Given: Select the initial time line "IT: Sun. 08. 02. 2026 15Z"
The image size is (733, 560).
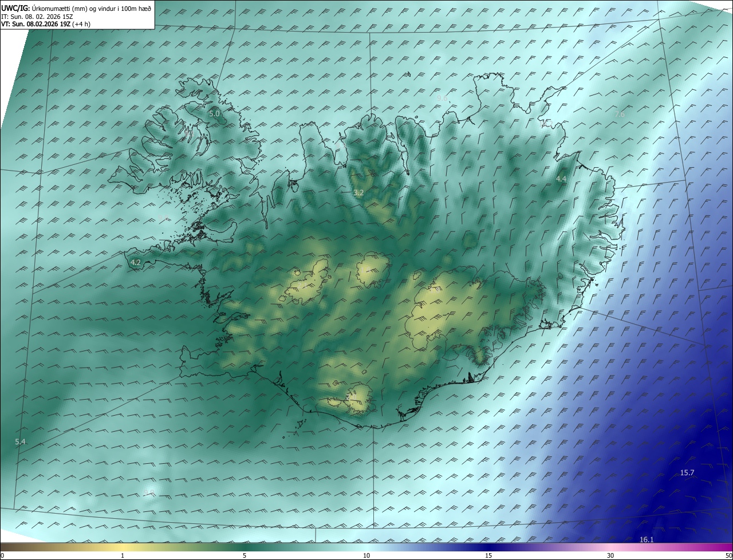Looking at the screenshot, I should pos(37,16).
